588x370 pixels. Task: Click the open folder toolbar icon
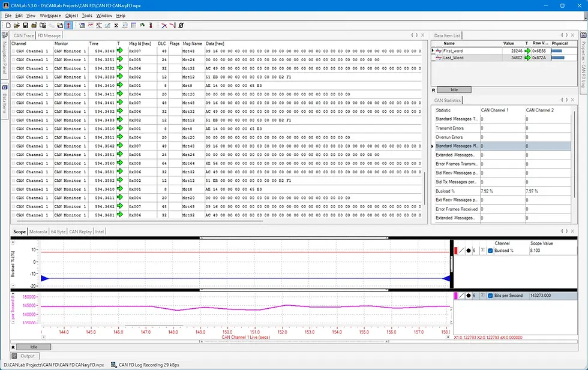click(17, 26)
